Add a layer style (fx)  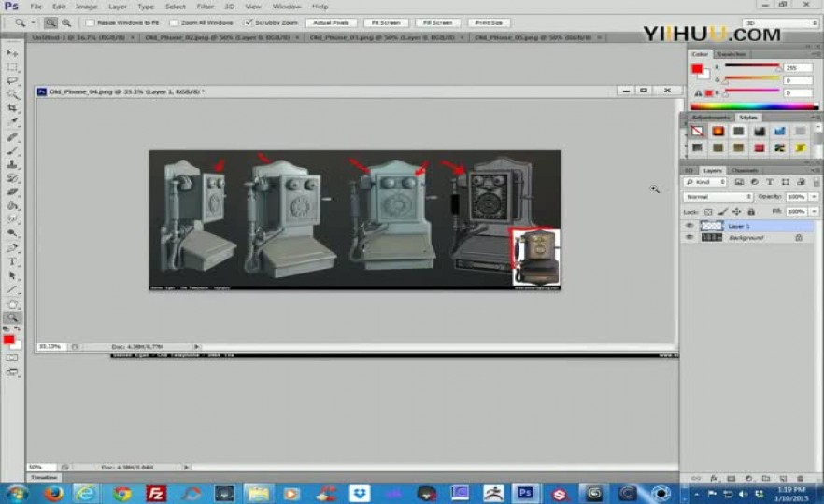coord(714,478)
